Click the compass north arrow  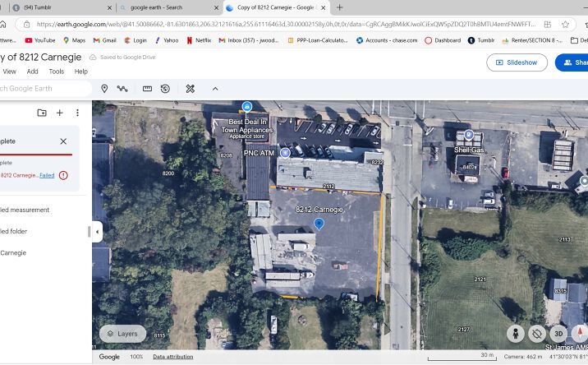click(579, 333)
